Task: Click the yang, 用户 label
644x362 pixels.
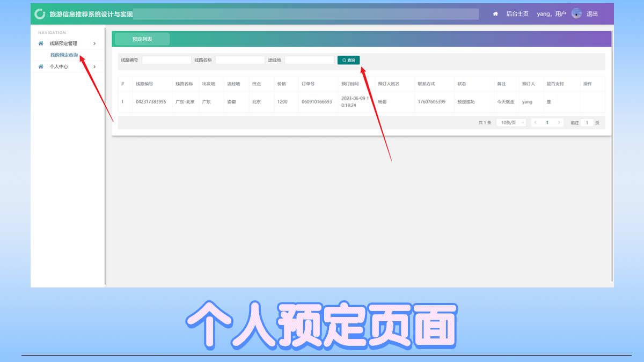Action: coord(551,14)
